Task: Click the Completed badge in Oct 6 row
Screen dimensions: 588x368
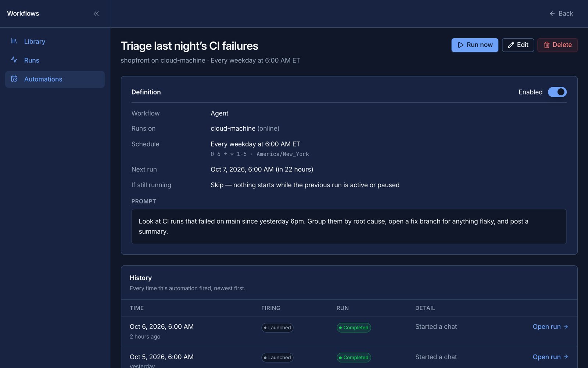Action: (x=354, y=328)
